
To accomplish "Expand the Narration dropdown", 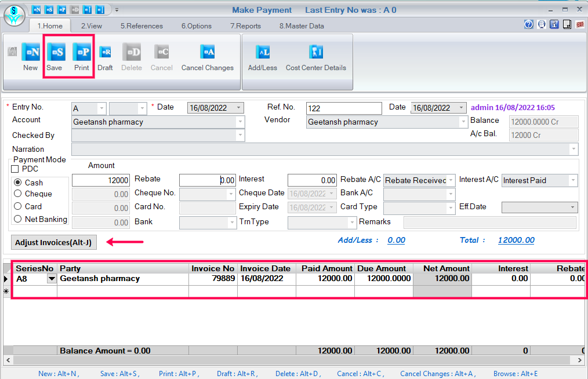I will [574, 149].
